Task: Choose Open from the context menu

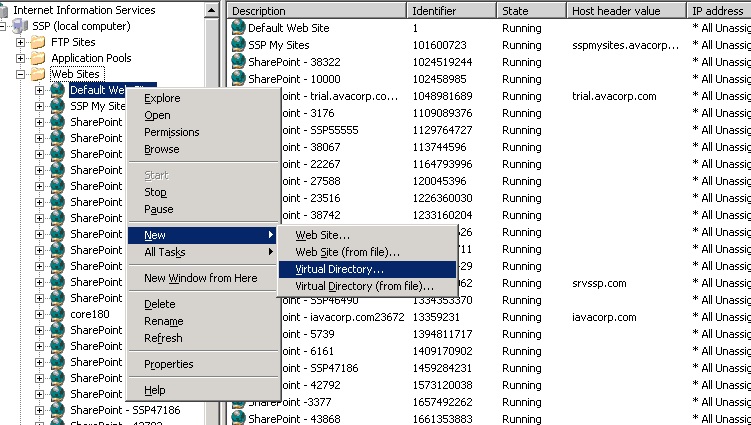Action: click(204, 115)
